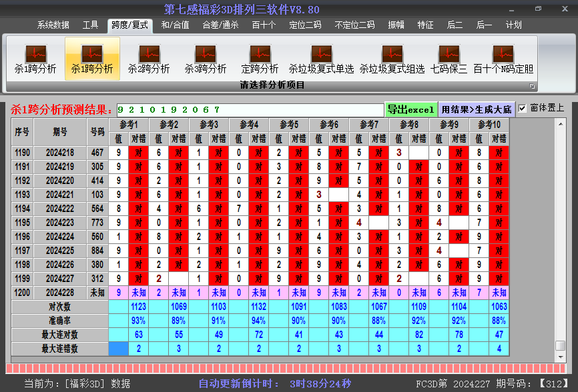
Task: Click the 序号 column header
Action: (22, 132)
